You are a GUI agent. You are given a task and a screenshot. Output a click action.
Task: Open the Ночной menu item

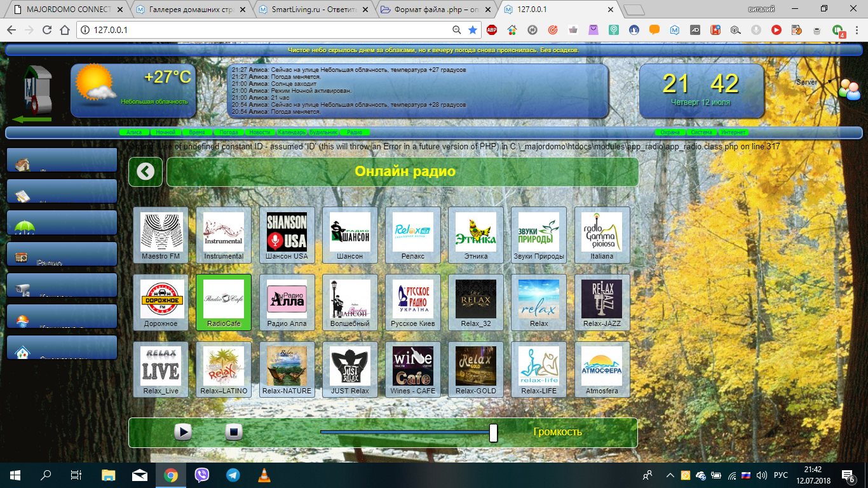(166, 132)
